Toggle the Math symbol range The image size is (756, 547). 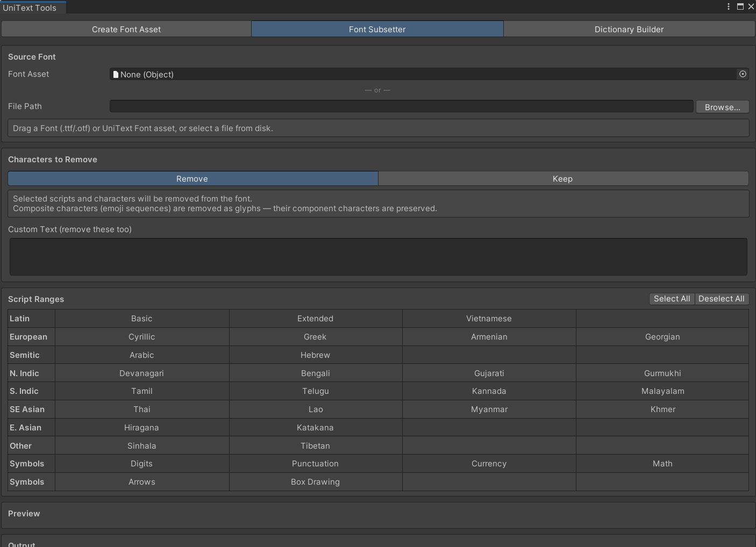tap(662, 464)
